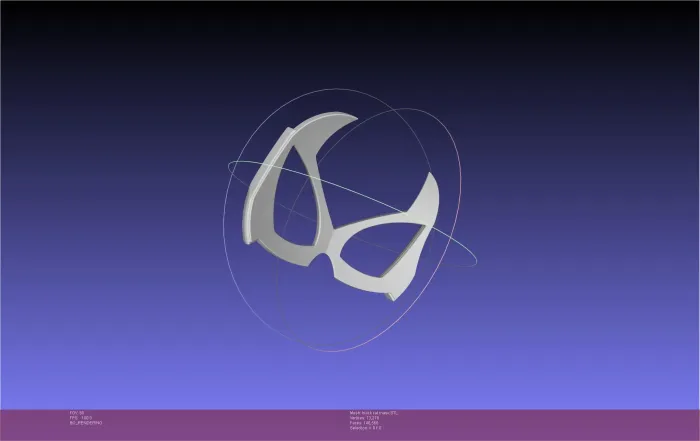Click the FOV readout text
Image resolution: width=700 pixels, height=441 pixels.
[x=77, y=413]
